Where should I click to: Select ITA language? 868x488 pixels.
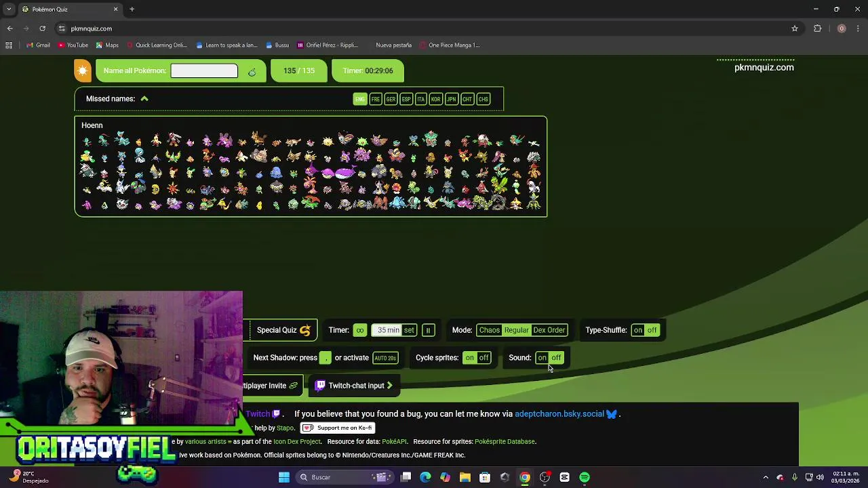421,99
